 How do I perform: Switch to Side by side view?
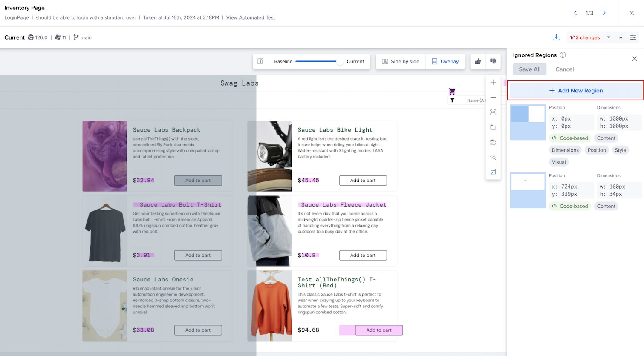point(400,61)
